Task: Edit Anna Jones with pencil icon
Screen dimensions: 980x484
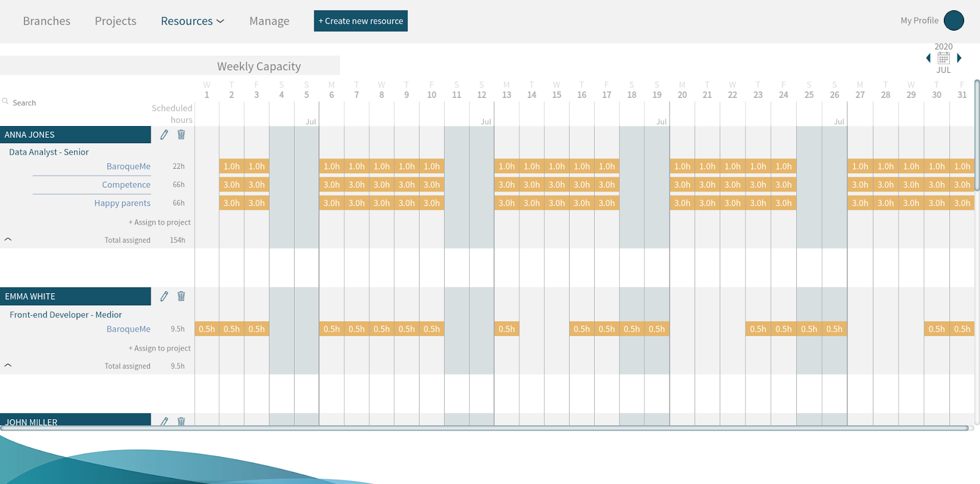Action: pos(164,135)
